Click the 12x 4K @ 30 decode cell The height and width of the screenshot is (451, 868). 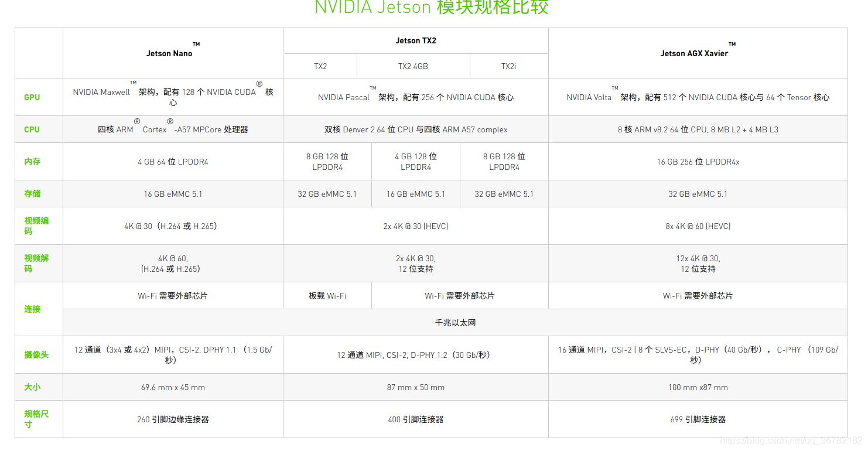[x=698, y=264]
